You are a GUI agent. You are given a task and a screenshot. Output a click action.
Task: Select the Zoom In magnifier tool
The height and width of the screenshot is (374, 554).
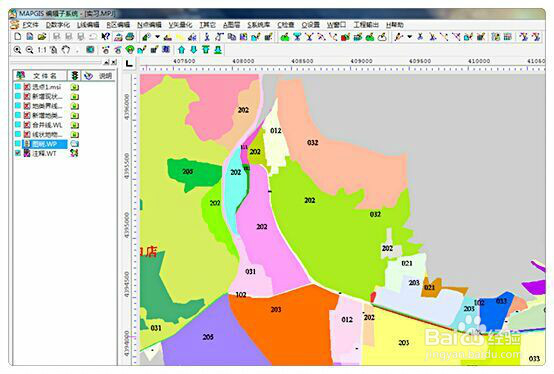pyautogui.click(x=17, y=50)
